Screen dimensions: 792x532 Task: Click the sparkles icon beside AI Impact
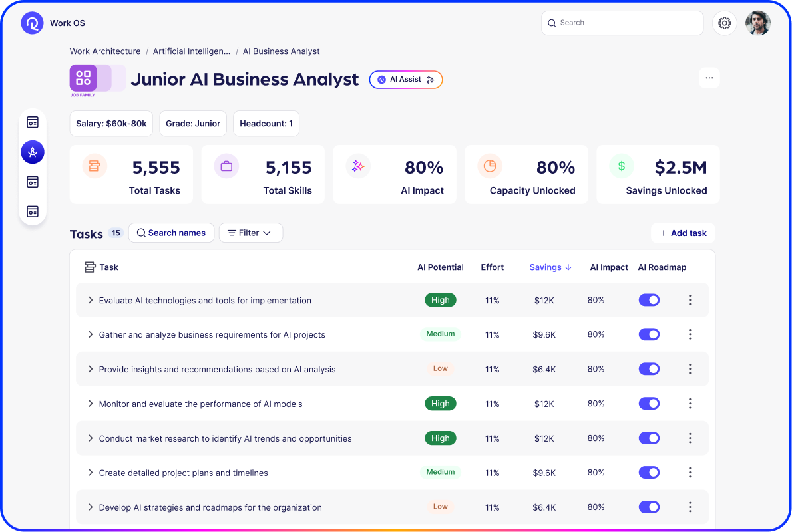(x=358, y=165)
